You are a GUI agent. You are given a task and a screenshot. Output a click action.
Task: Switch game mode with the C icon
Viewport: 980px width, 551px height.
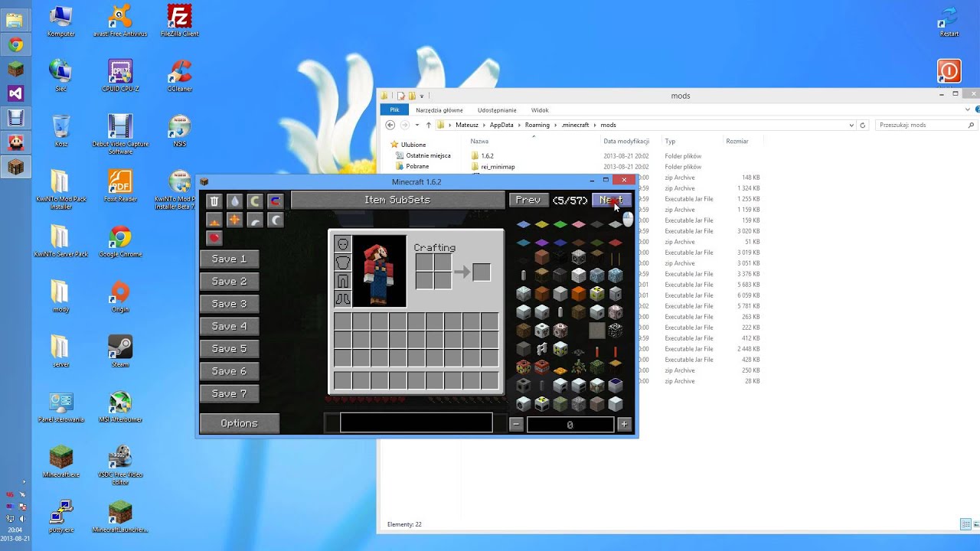(255, 201)
